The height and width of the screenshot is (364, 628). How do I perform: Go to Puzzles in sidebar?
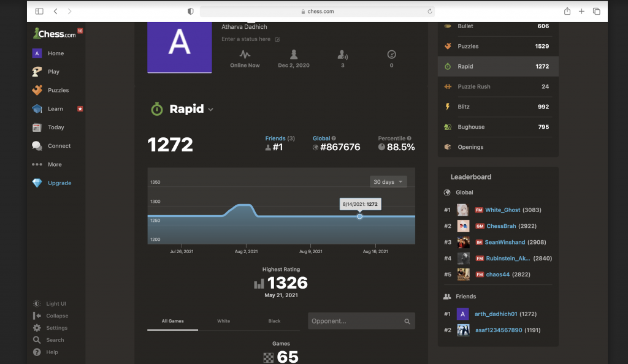click(x=58, y=90)
